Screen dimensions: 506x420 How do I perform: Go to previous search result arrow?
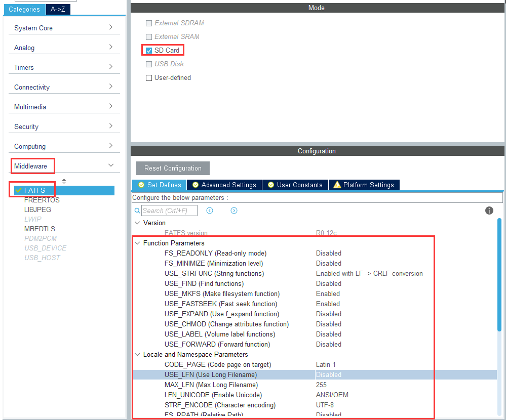(x=210, y=211)
